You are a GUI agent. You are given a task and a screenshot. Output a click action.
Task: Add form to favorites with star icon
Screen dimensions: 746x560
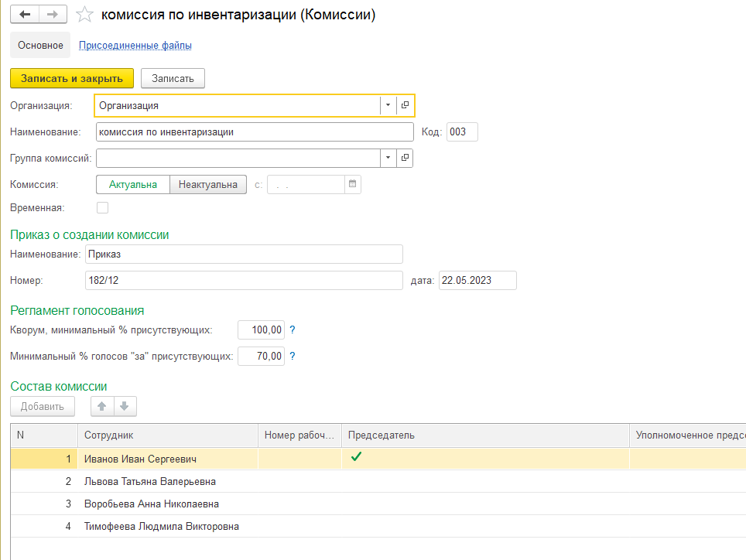pyautogui.click(x=84, y=14)
